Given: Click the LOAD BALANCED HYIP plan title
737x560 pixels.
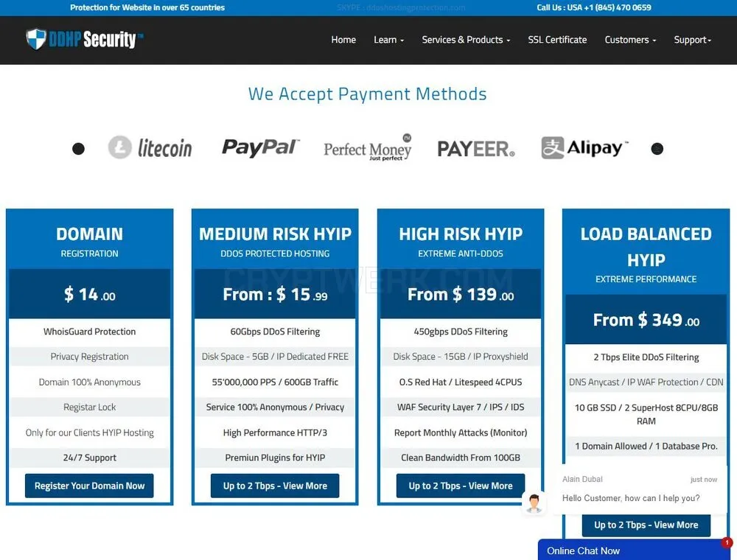Looking at the screenshot, I should tap(646, 247).
